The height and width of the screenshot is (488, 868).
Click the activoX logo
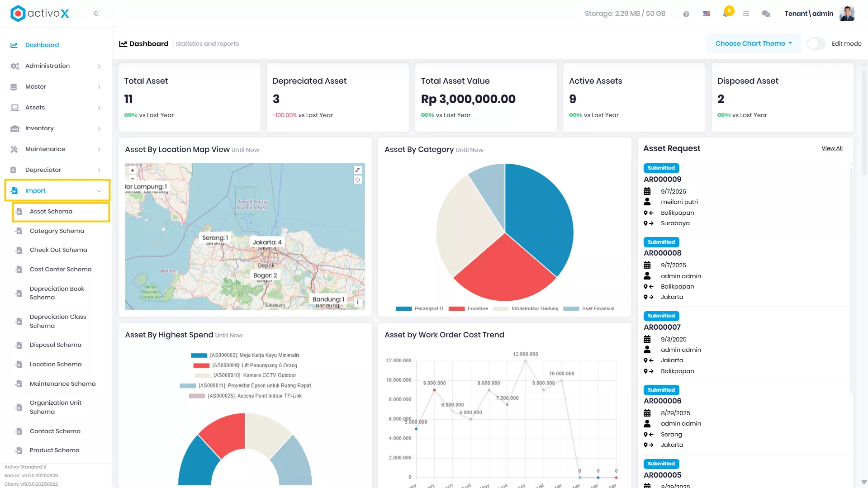tap(40, 14)
